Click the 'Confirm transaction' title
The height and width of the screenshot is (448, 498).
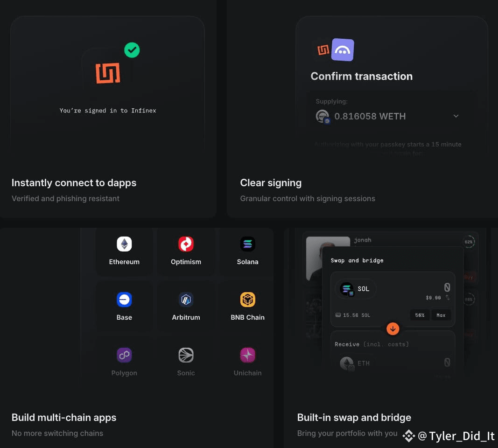click(361, 76)
